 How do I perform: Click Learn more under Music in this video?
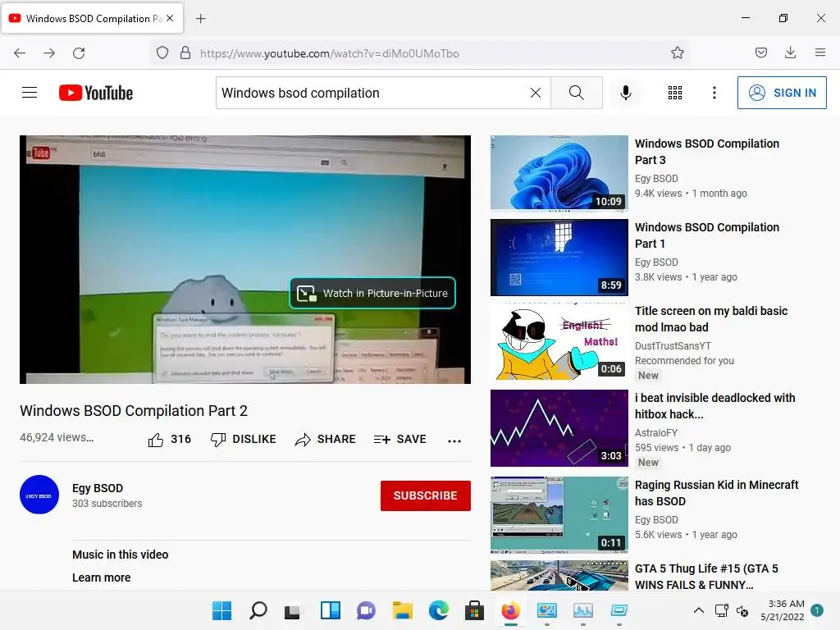tap(101, 577)
